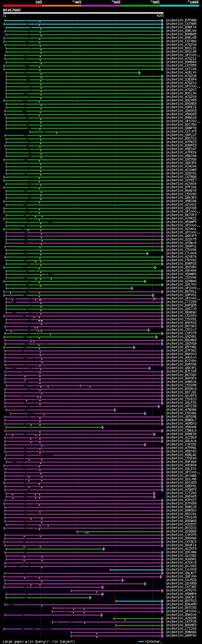Image resolution: width=202 pixels, height=644 pixels.
Task: Click the arrowhead of UniRef100_C0PIM2 alignment
Action: click(145, 445)
